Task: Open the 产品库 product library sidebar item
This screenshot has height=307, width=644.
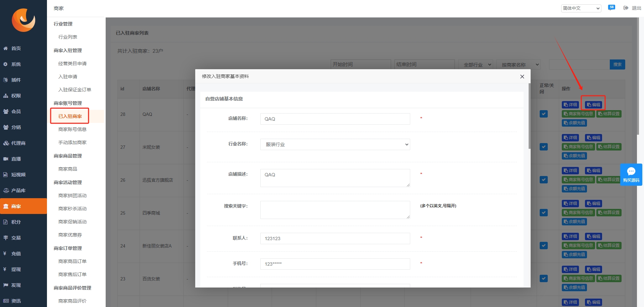Action: click(x=23, y=190)
